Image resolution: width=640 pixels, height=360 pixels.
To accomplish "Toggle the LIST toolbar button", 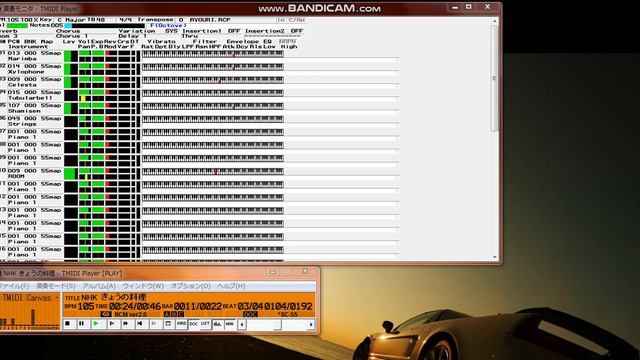I will click(205, 324).
